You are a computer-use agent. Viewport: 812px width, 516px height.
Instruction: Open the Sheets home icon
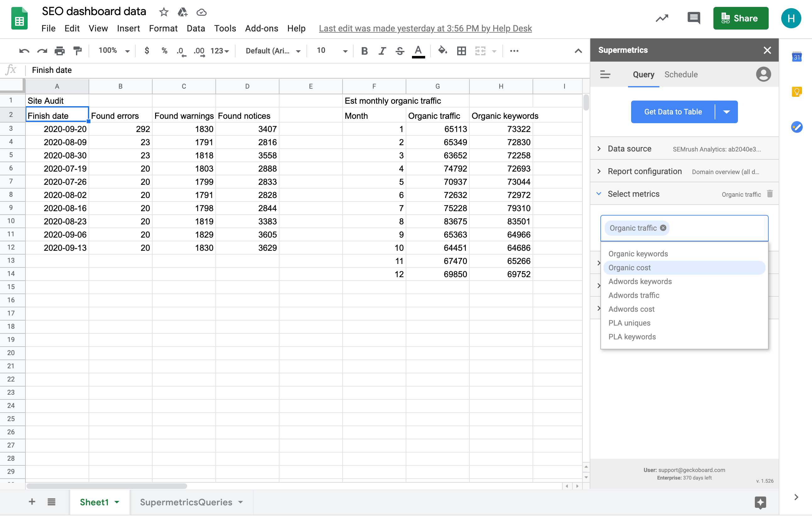(19, 18)
